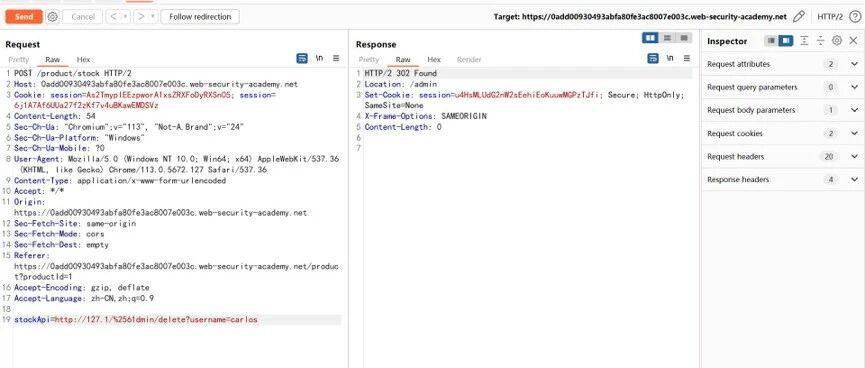The image size is (865, 368).
Task: Click Content-Length: 54 header
Action: click(55, 116)
